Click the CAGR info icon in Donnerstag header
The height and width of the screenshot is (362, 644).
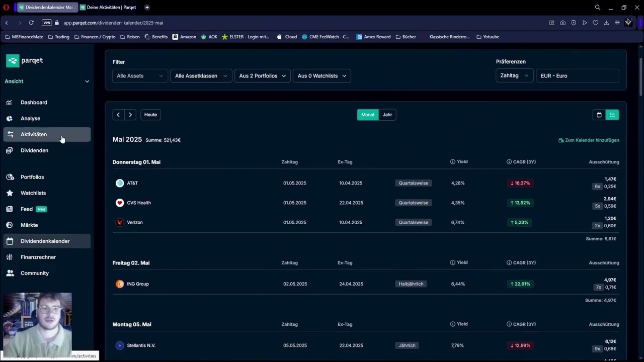[x=509, y=162]
